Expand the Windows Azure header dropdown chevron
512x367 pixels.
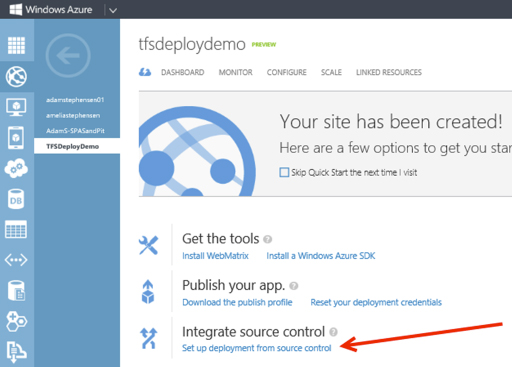[x=113, y=10]
